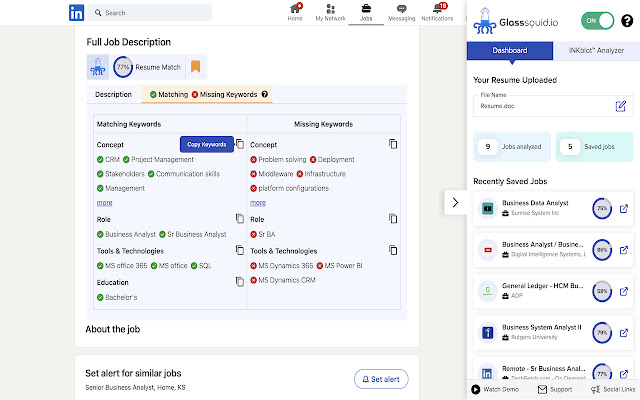Viewport: 640px width, 400px height.
Task: Select Business Data Analyst saved job title
Action: coord(535,203)
